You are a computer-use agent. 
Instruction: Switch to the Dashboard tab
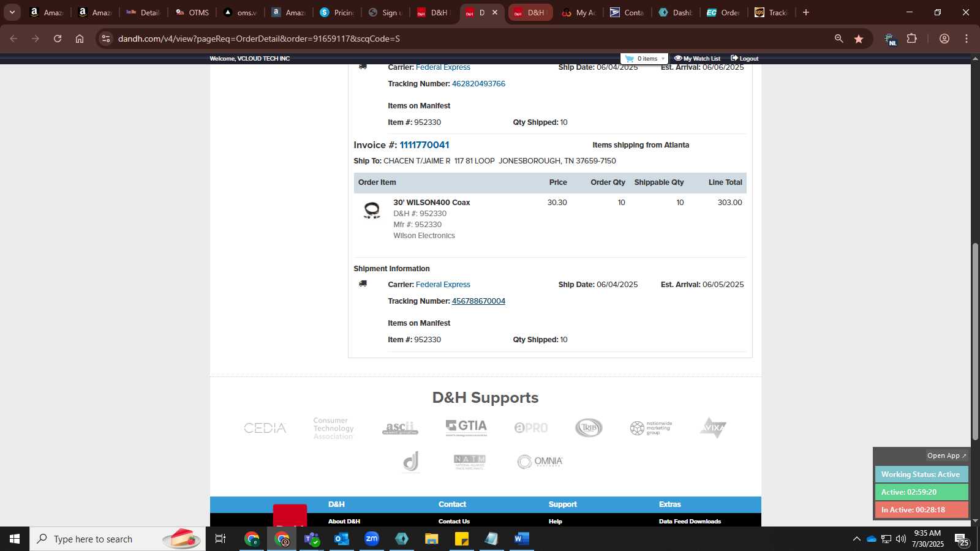[676, 12]
